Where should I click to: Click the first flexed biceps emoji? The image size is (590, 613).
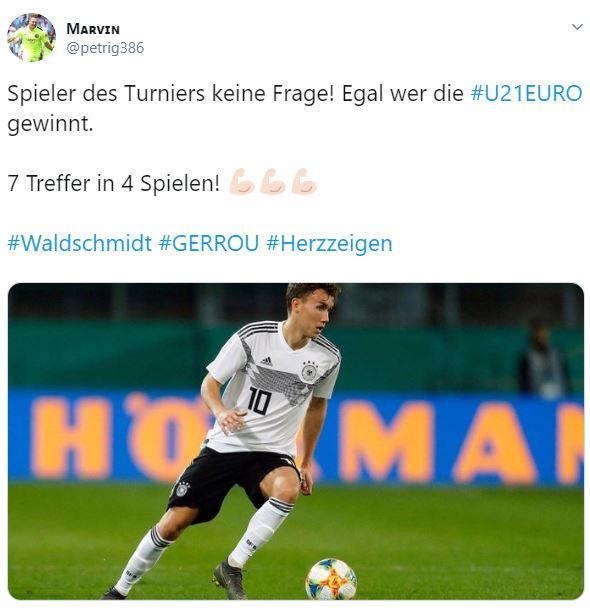pos(242,181)
